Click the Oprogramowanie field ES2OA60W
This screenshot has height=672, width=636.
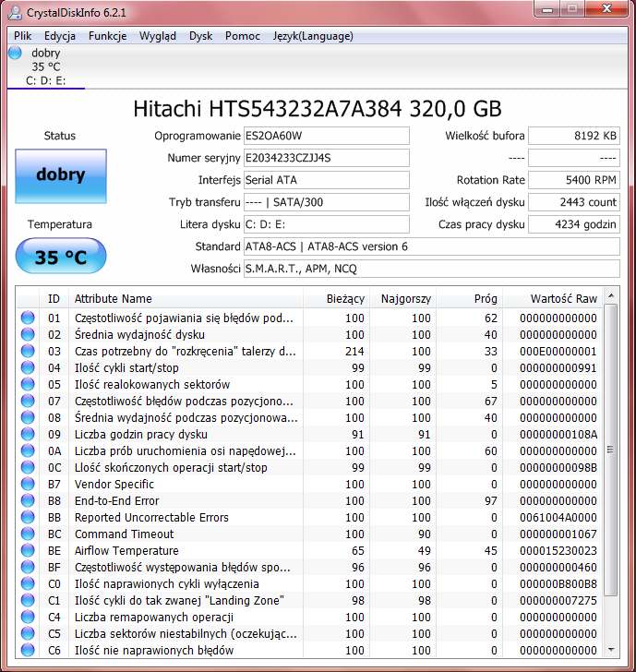point(327,136)
